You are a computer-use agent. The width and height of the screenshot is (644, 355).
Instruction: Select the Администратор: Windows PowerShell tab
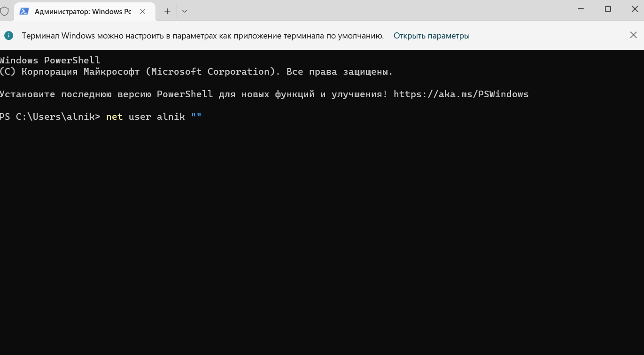(x=84, y=11)
